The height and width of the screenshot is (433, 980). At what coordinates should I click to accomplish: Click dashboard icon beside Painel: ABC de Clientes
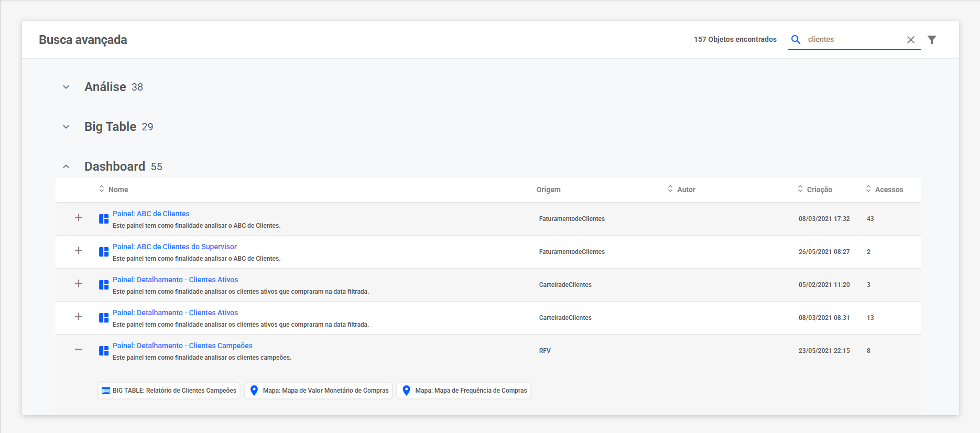(104, 219)
